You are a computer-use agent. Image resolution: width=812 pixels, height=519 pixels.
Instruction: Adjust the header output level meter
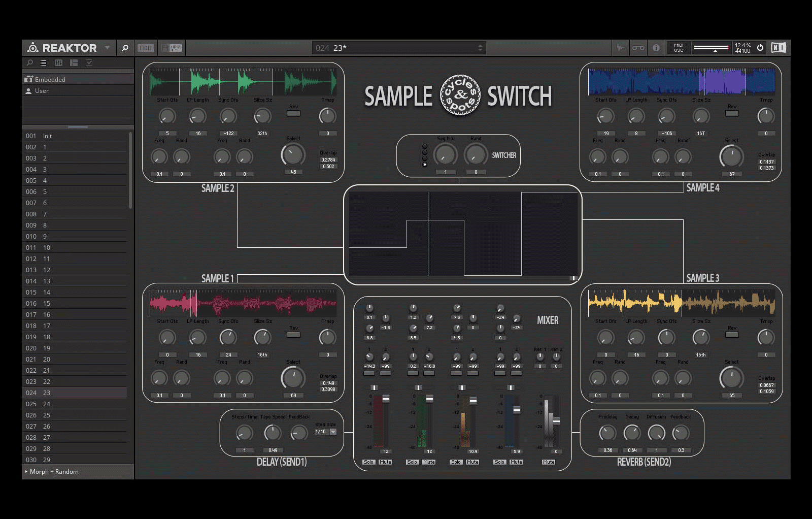tap(712, 48)
